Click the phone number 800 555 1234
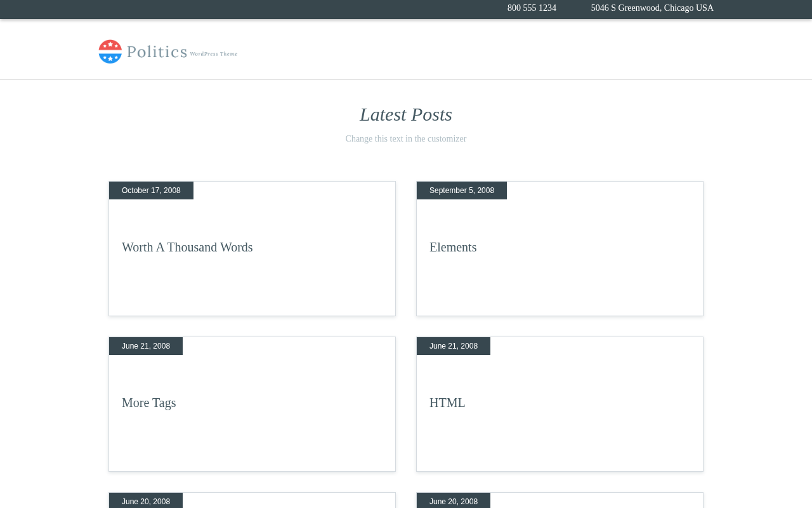This screenshot has height=508, width=812. click(532, 8)
